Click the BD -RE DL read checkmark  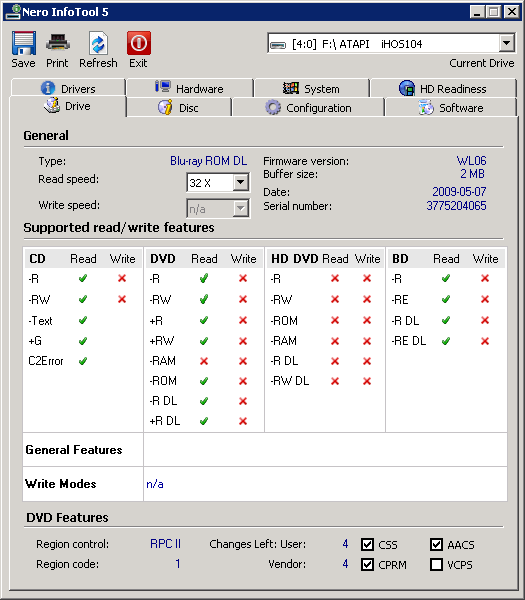(446, 341)
